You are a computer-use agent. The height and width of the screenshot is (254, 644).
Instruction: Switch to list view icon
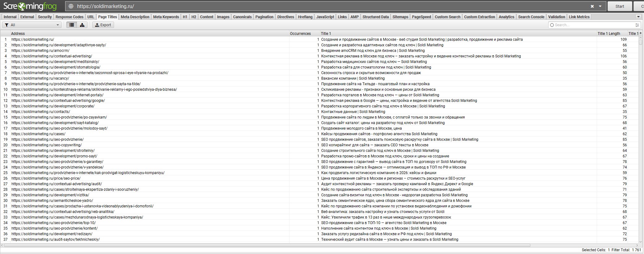click(72, 25)
